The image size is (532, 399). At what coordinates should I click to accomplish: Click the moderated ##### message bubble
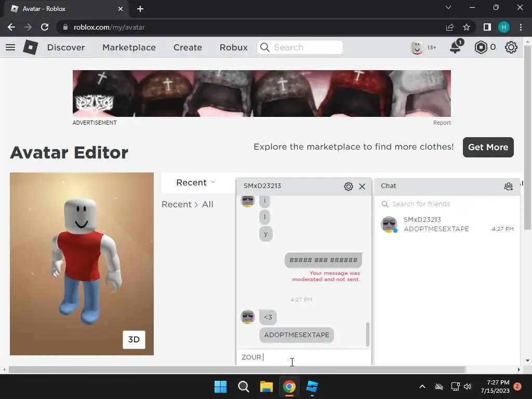(323, 260)
